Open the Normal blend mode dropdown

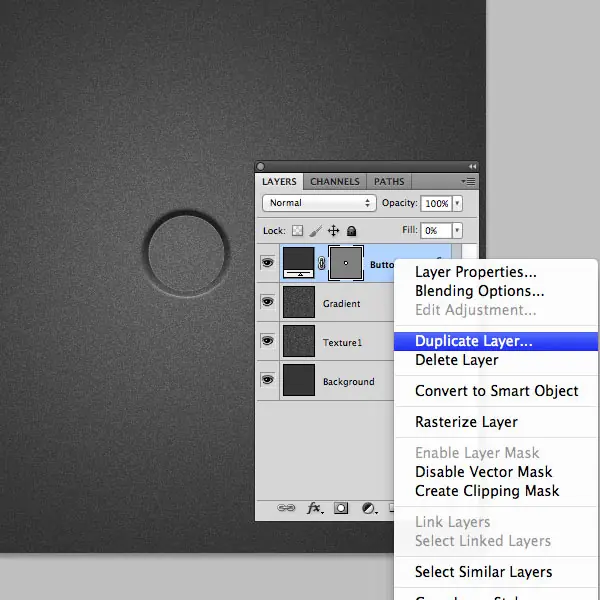[319, 203]
